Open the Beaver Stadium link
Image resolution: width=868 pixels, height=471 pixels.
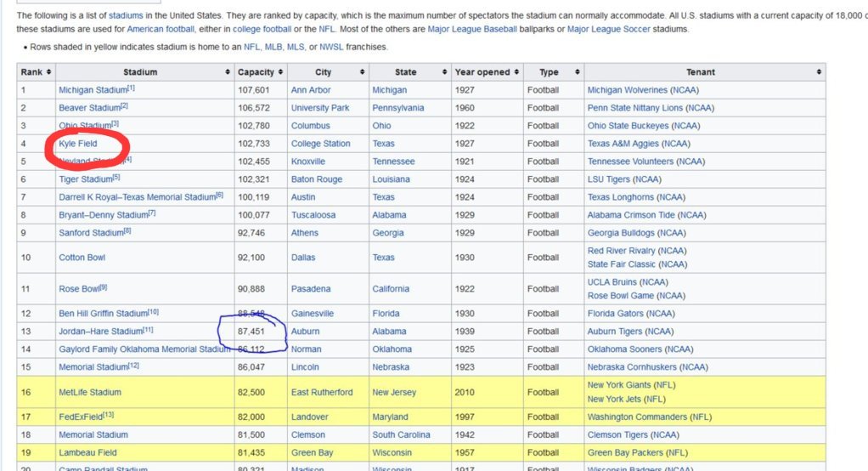point(90,108)
